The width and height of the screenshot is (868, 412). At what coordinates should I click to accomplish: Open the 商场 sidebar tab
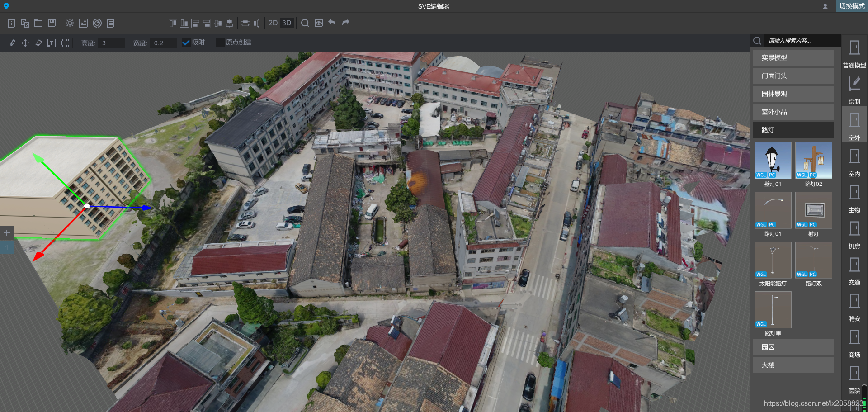854,342
